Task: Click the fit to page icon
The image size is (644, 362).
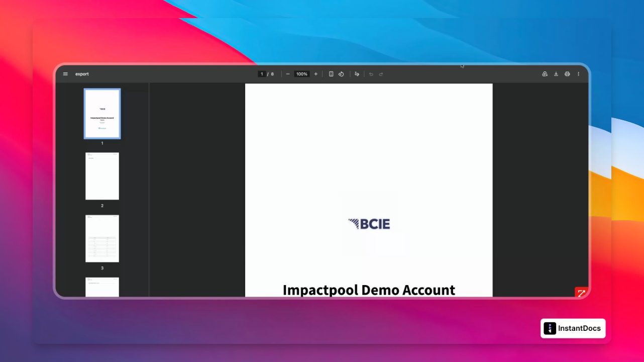Action: [x=331, y=74]
